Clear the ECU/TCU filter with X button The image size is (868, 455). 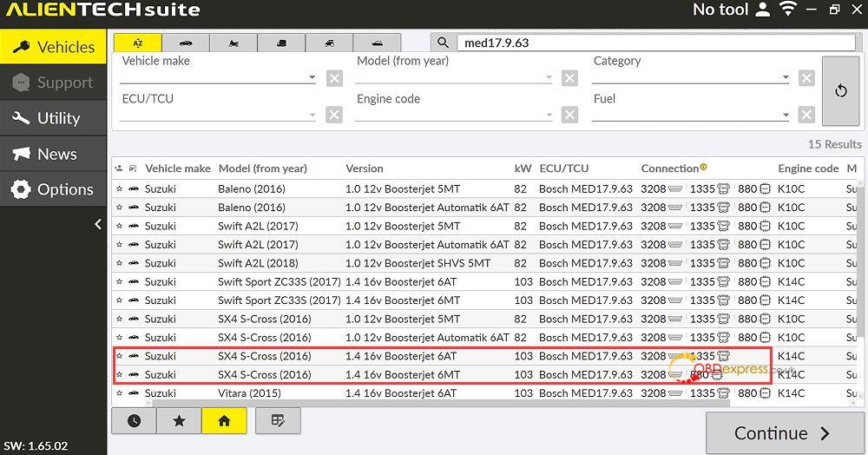[334, 115]
